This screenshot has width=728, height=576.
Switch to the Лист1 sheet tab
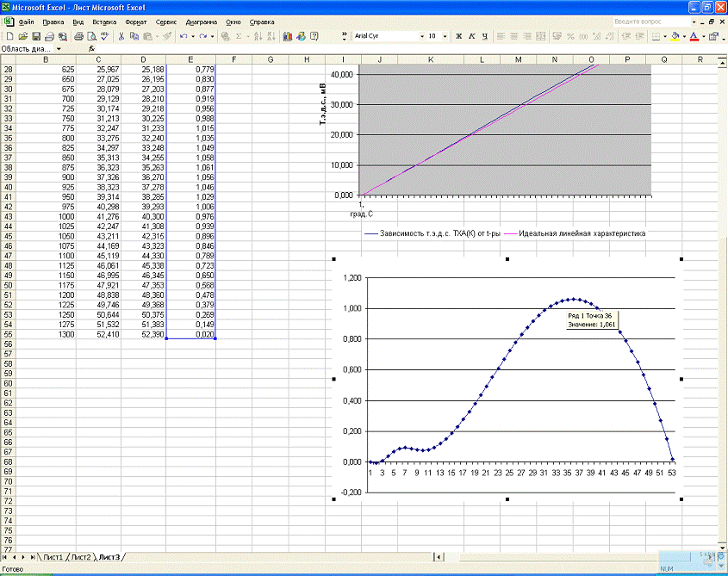tap(53, 557)
